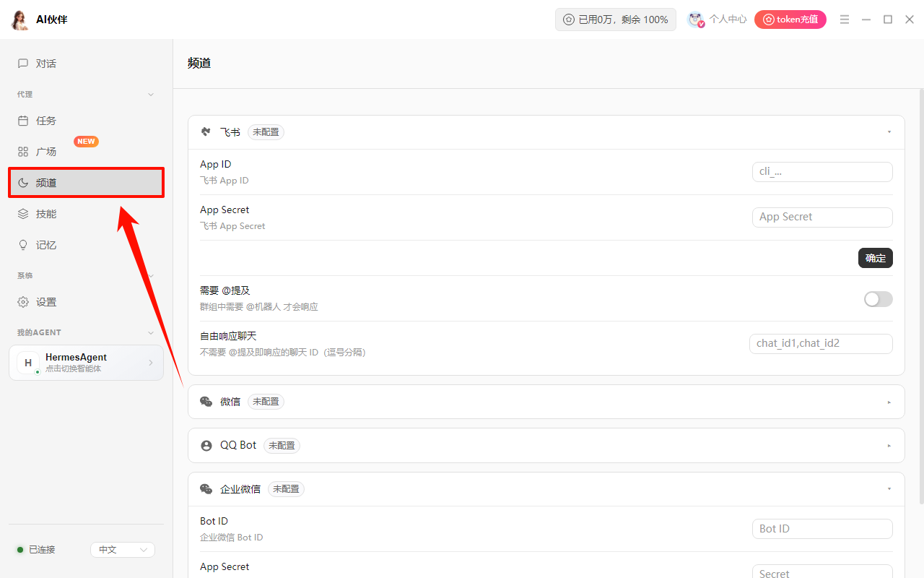
Task: Expand the 微信 channel section
Action: tap(889, 402)
